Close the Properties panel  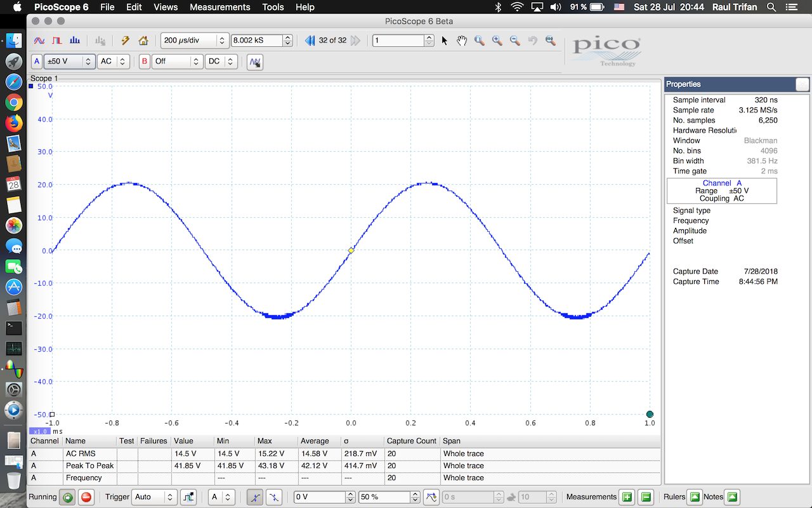(802, 84)
